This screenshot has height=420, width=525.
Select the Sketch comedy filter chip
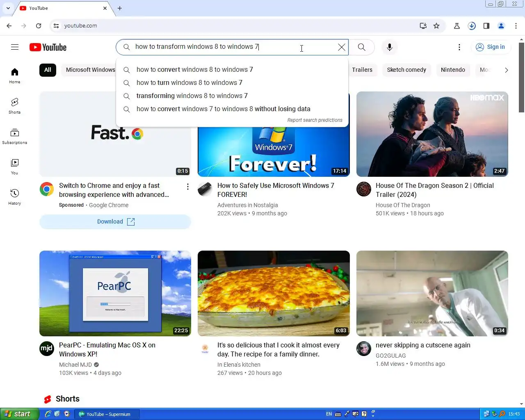coord(406,70)
